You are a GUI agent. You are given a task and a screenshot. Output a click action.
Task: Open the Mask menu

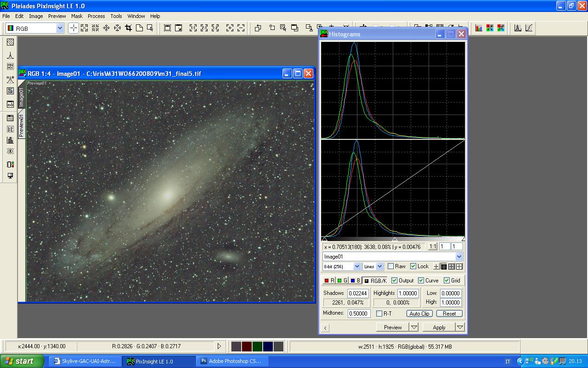pos(77,16)
